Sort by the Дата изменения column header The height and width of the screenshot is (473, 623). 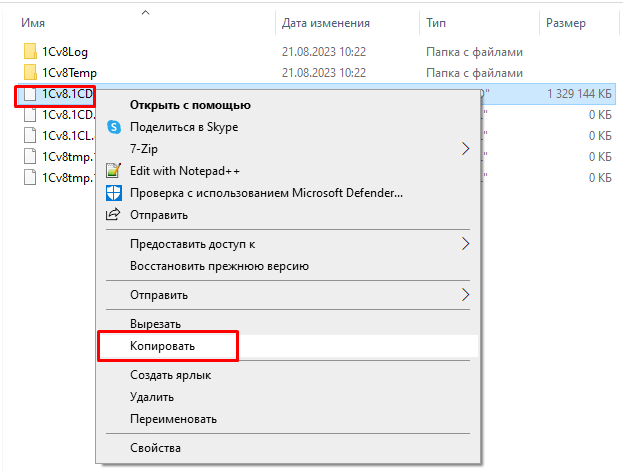point(326,23)
